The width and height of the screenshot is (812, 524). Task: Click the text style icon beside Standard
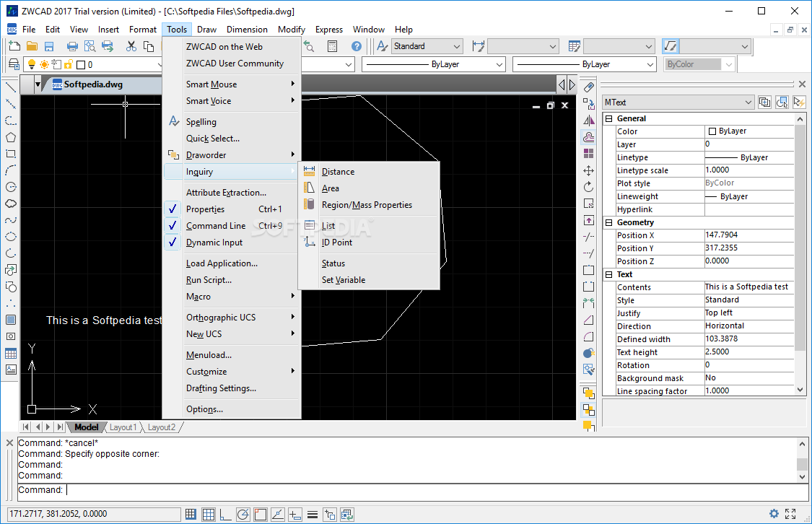(382, 46)
